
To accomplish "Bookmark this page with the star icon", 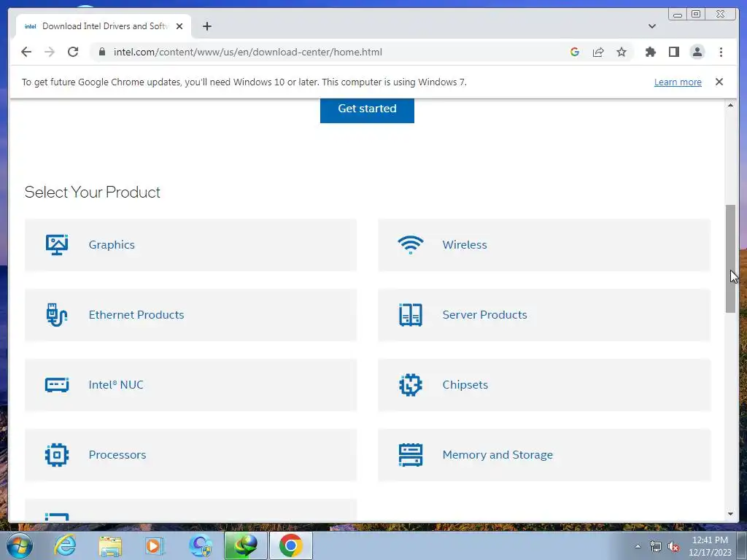I will [622, 52].
